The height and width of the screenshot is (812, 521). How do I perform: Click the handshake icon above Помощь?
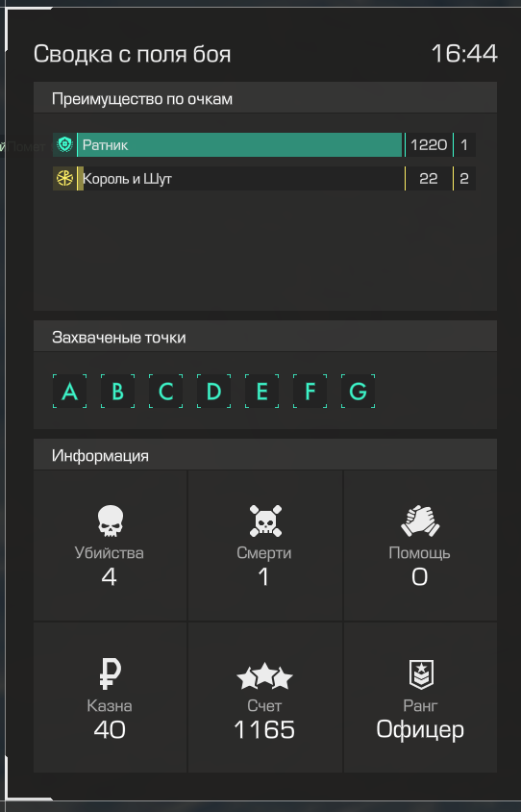[x=420, y=520]
